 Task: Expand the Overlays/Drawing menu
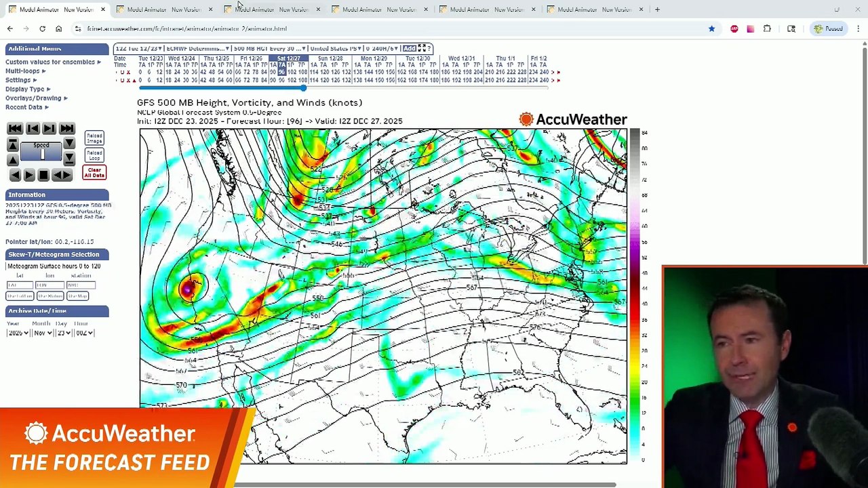(36, 98)
